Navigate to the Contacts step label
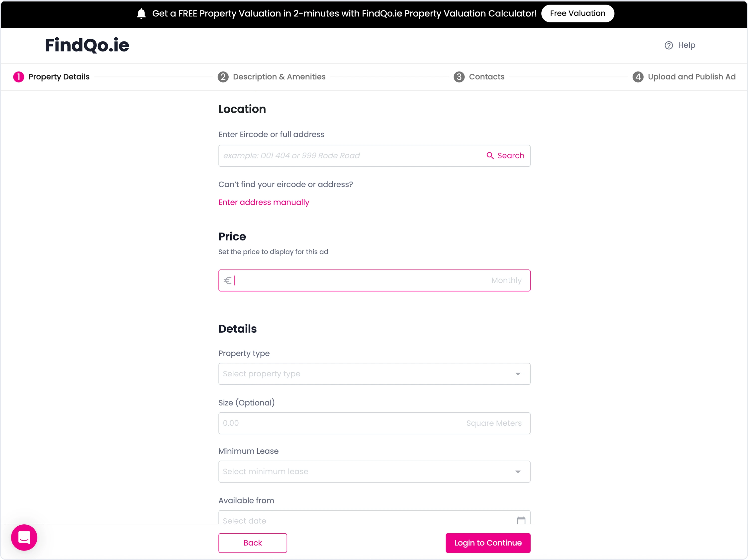 point(487,77)
